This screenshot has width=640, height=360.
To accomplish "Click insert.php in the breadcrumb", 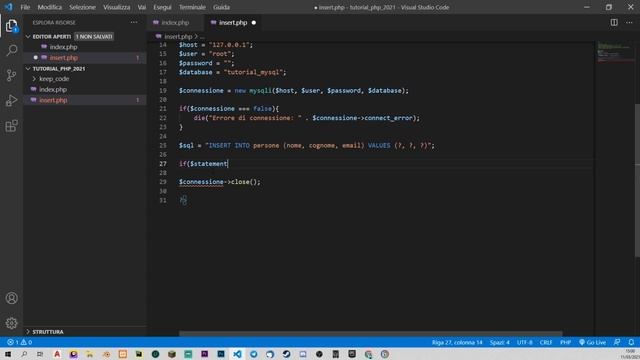I will click(178, 36).
